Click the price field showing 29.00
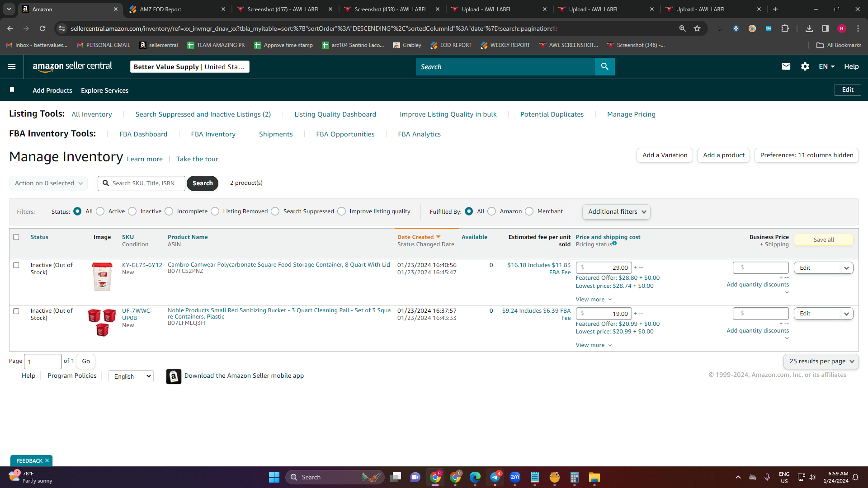The width and height of the screenshot is (868, 488). [604, 268]
